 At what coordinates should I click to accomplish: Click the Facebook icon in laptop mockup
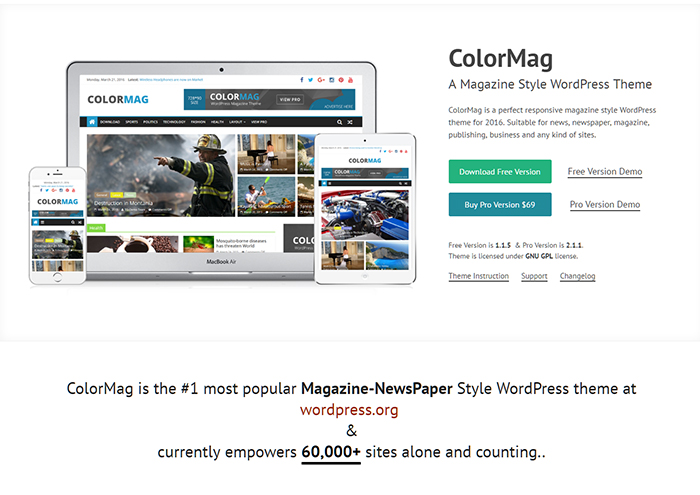(302, 80)
